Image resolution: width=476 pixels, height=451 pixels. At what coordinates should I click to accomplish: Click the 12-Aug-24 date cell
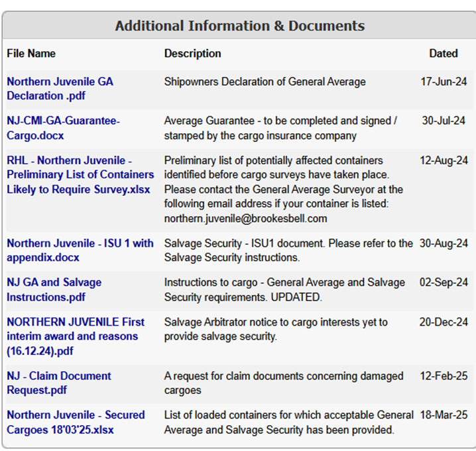(x=443, y=161)
